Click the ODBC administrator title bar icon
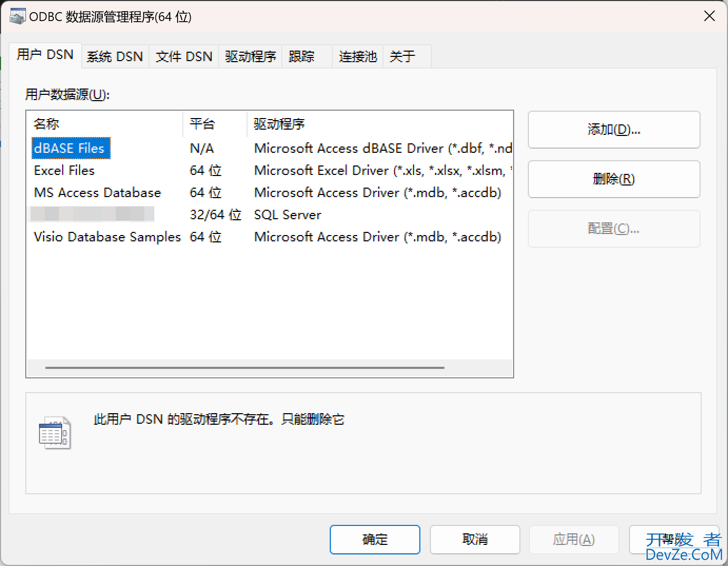Image resolution: width=728 pixels, height=566 pixels. 17,16
